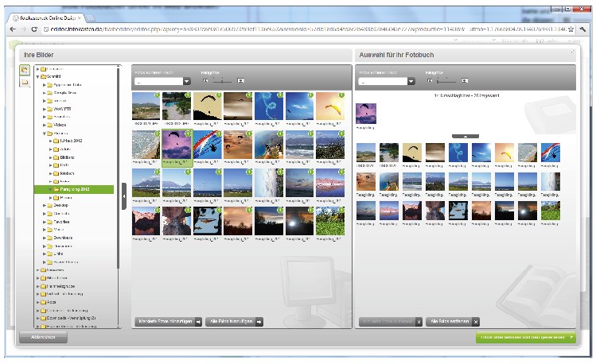
Task: Expand the fotobuch folder arrow
Action: tap(51, 173)
